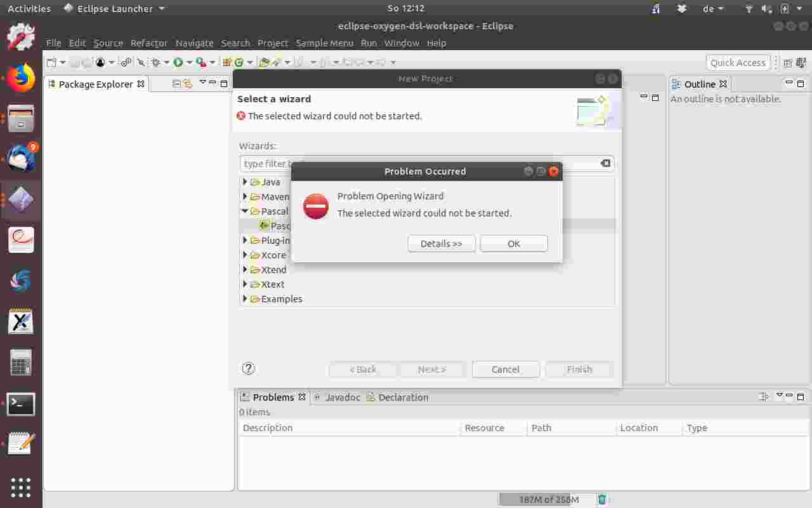Click the black round toolbar icon
The height and width of the screenshot is (508, 812).
(x=100, y=62)
